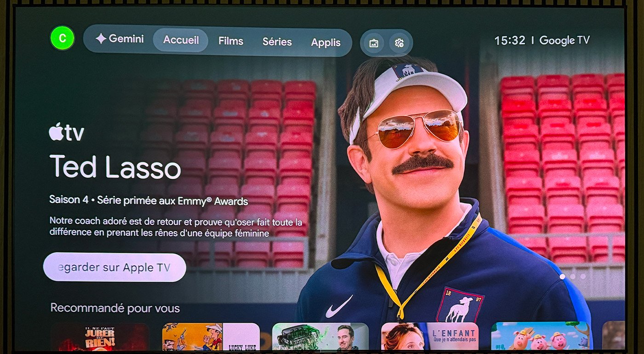Open the Applis tab

pyautogui.click(x=326, y=43)
